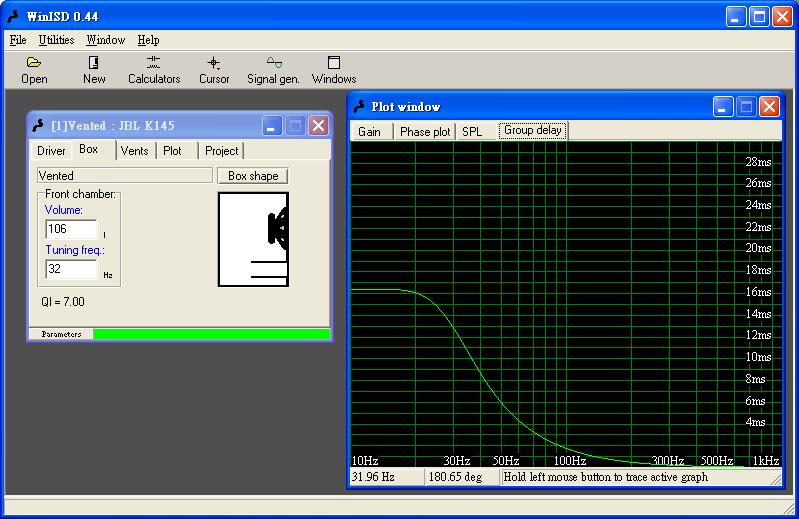
Task: Open the File menu
Action: 18,40
